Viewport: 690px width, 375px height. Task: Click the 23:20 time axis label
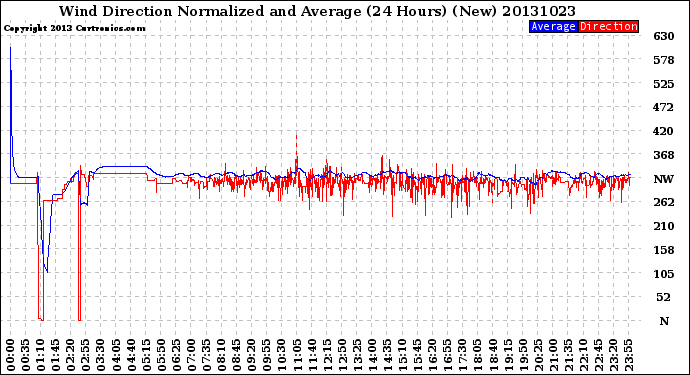pyautogui.click(x=613, y=355)
